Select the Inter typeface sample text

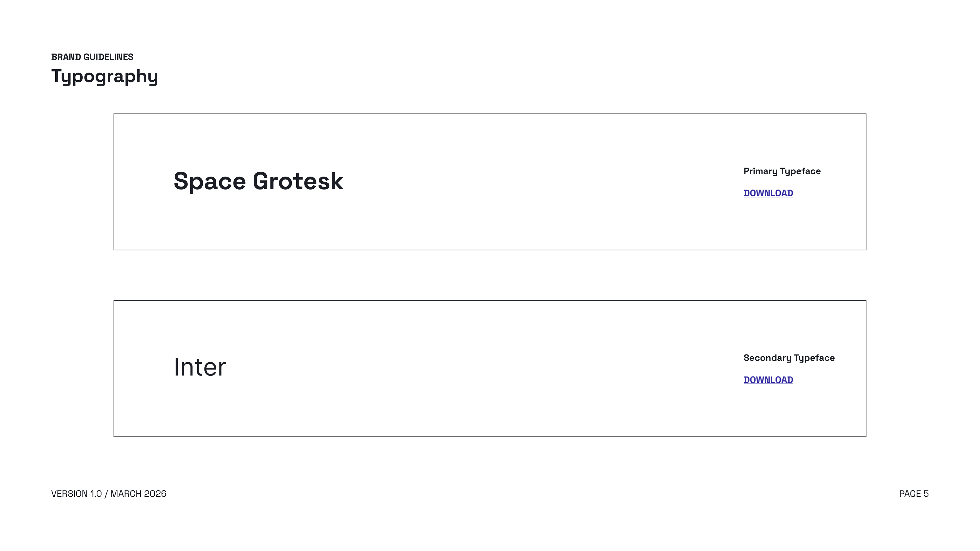pyautogui.click(x=200, y=367)
